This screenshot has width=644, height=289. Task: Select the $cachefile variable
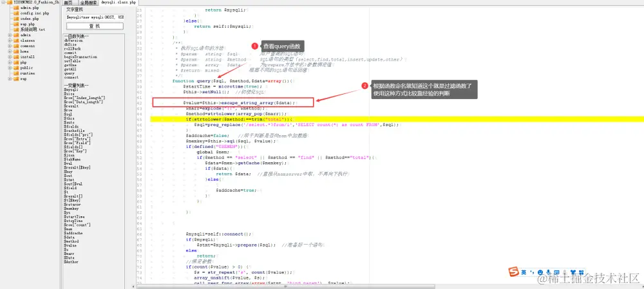pos(74,130)
